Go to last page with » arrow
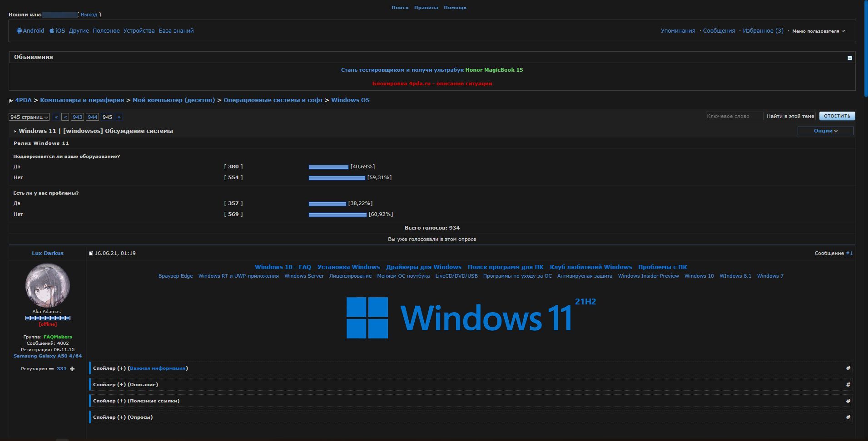Viewport: 868px width, 441px height. click(x=119, y=117)
